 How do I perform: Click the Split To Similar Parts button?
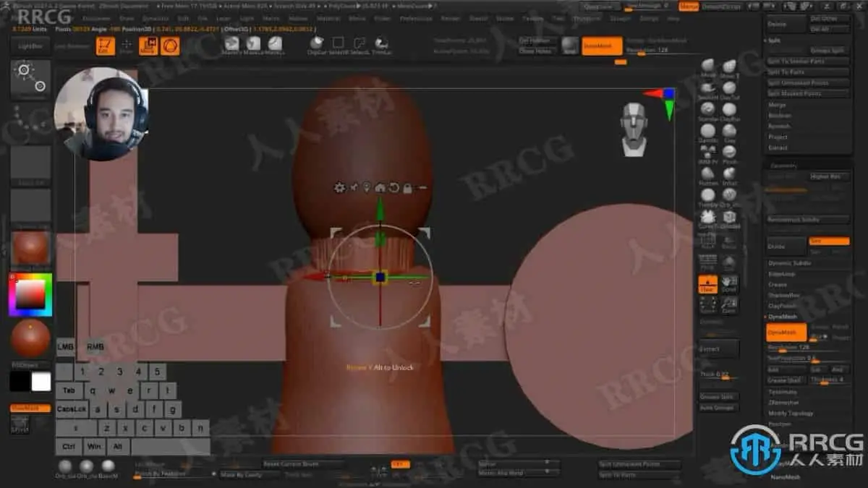coord(807,62)
